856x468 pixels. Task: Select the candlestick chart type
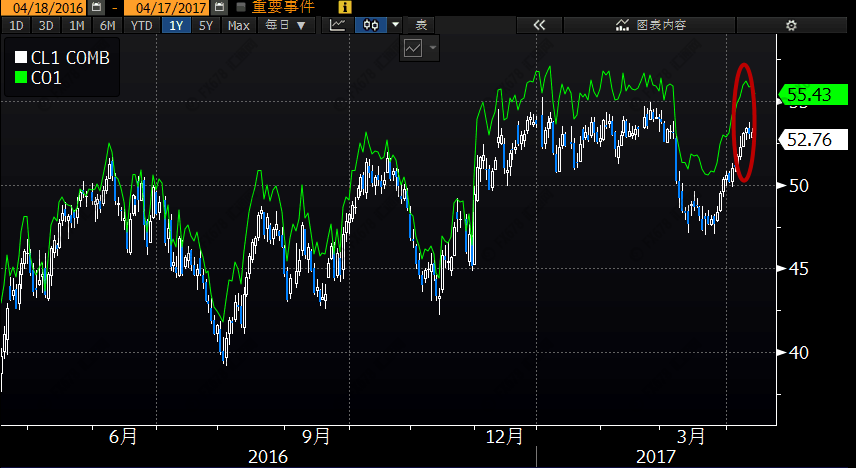click(372, 25)
